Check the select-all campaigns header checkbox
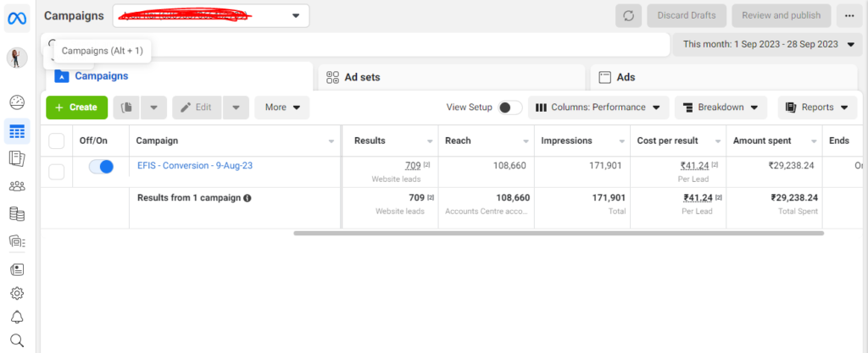The image size is (868, 353). [x=57, y=141]
